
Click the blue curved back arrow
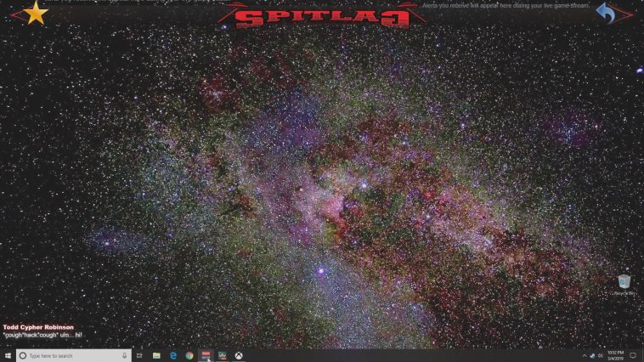click(x=607, y=13)
